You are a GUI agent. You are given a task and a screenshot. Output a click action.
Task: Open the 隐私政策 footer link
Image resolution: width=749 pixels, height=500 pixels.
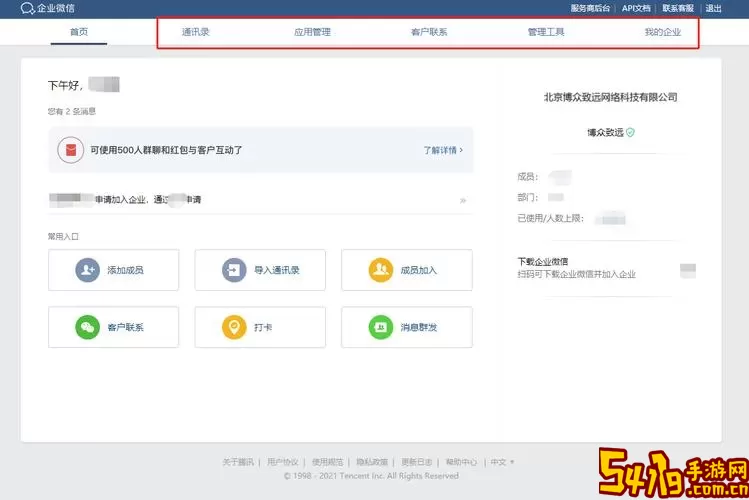tap(372, 462)
